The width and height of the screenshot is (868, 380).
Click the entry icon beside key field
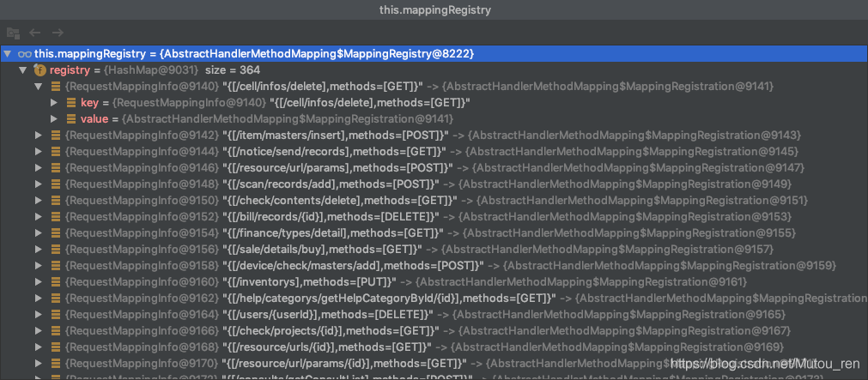coord(71,103)
